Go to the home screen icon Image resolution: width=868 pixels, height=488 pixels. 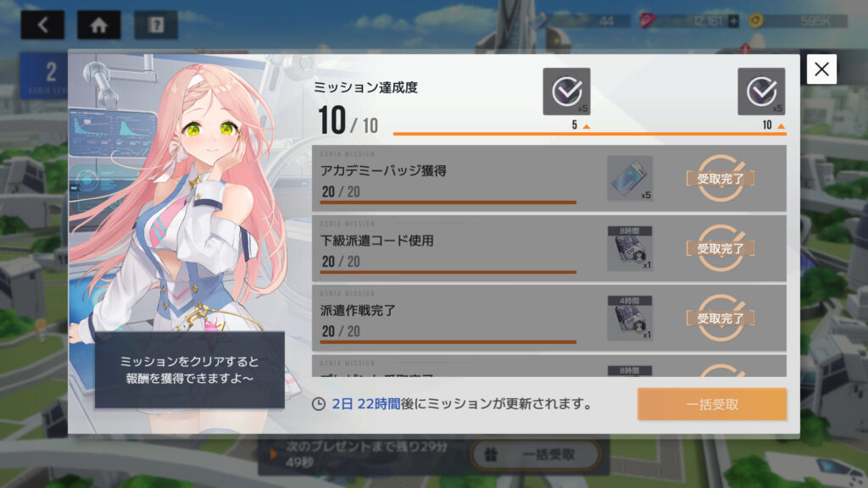(99, 25)
